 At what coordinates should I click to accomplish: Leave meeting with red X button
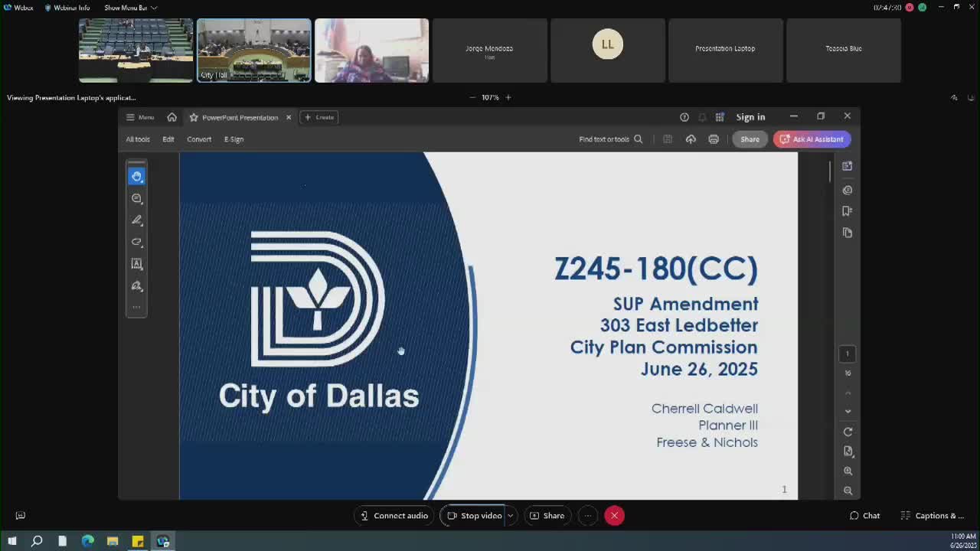(x=614, y=516)
